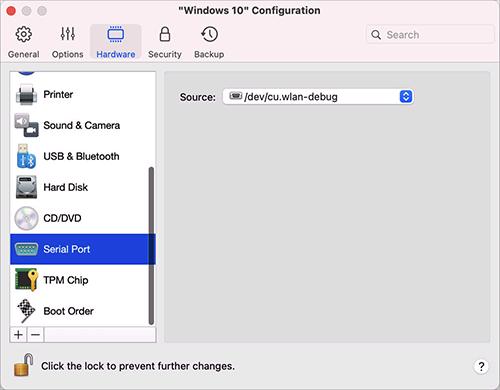The height and width of the screenshot is (390, 500).
Task: Select the 'Sound & Camera' row text
Action: [x=82, y=125]
